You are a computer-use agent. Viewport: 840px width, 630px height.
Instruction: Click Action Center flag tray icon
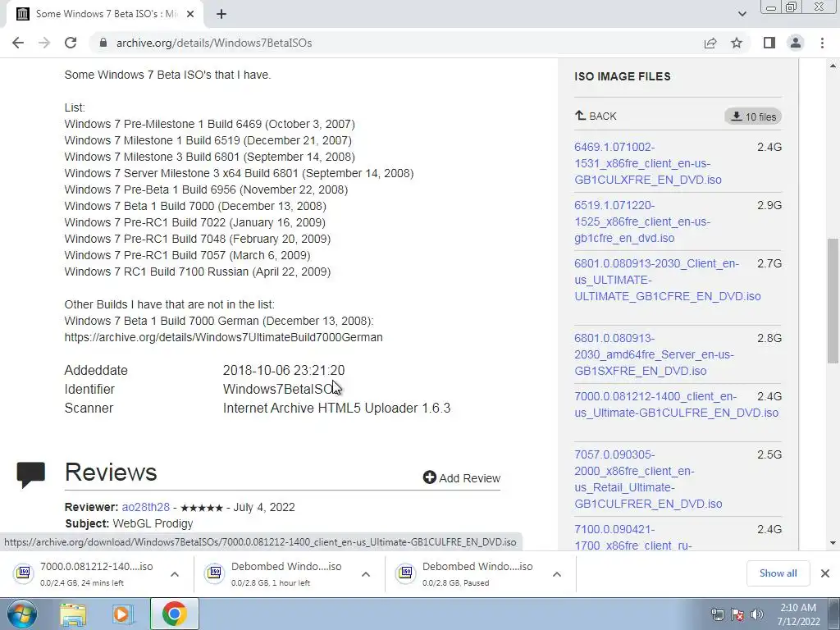tap(737, 614)
